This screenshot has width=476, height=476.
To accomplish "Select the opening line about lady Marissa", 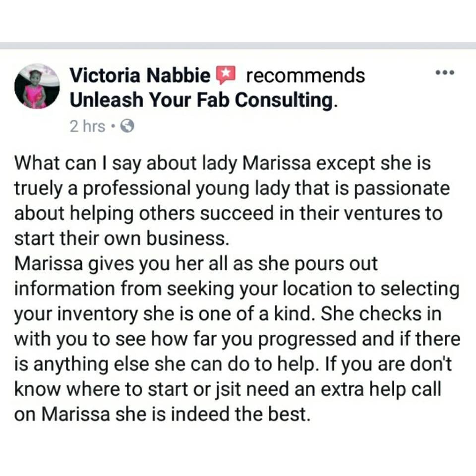I will pos(223,164).
